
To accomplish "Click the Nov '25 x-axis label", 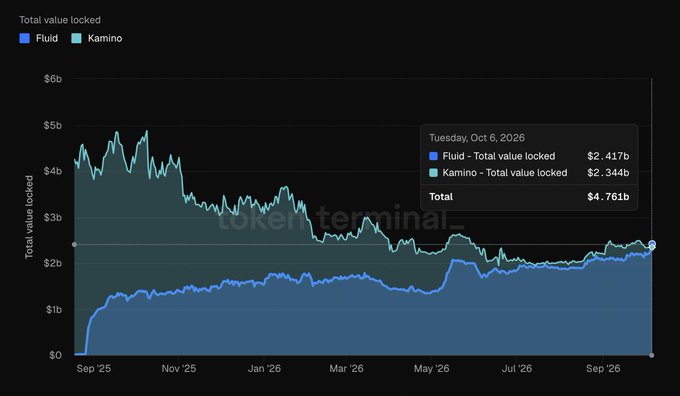I will 179,369.
